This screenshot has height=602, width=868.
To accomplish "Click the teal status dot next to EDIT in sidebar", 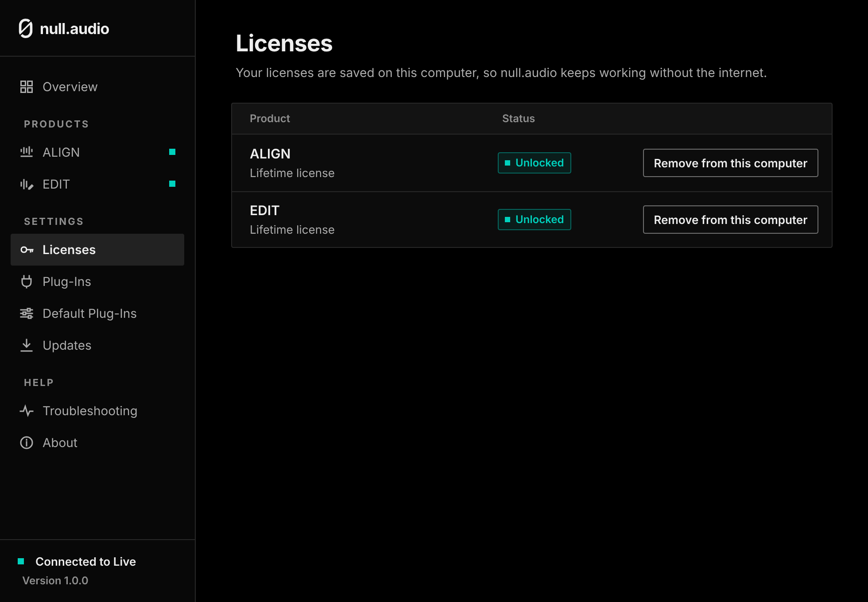I will click(x=172, y=184).
